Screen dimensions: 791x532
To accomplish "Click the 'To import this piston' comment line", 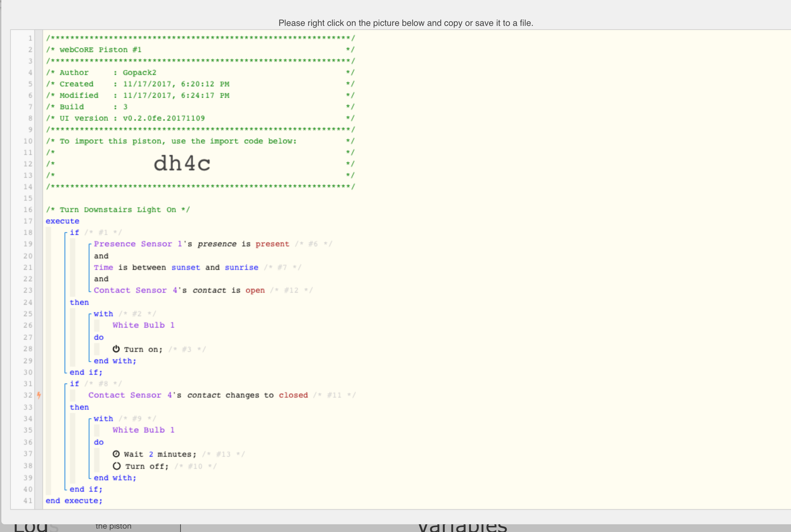I will (178, 141).
